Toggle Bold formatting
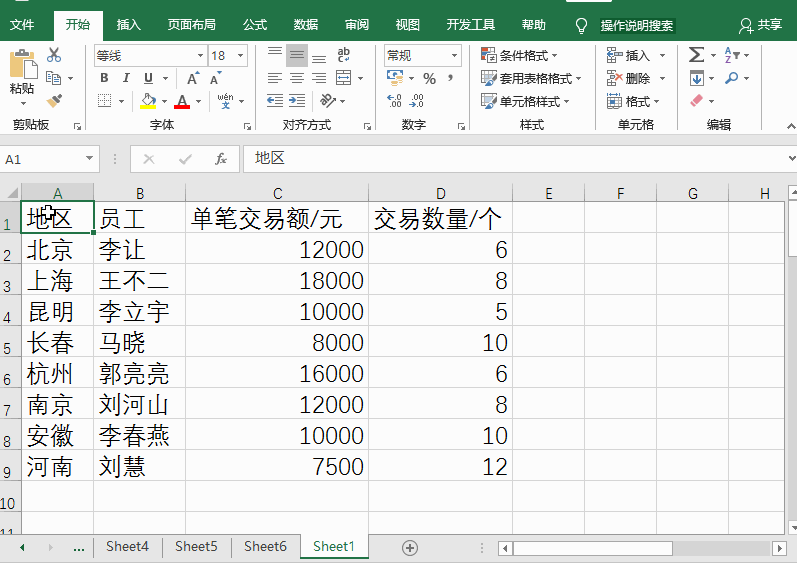This screenshot has width=797, height=563. point(105,78)
